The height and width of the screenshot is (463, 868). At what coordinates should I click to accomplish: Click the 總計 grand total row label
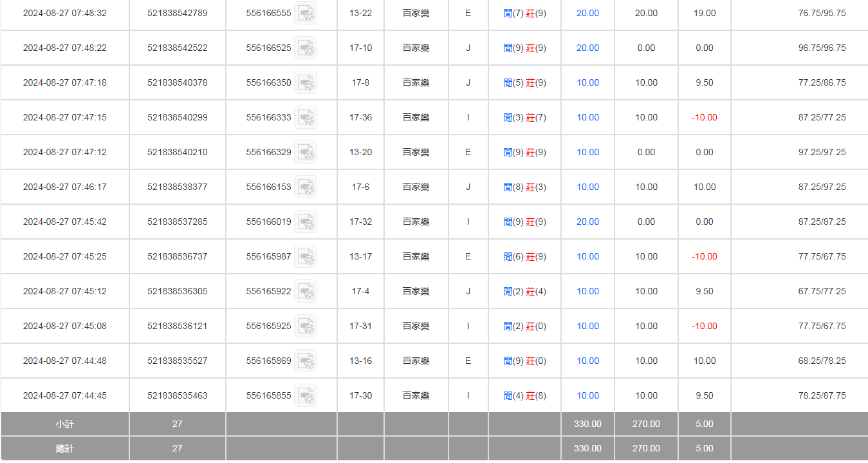(65, 448)
